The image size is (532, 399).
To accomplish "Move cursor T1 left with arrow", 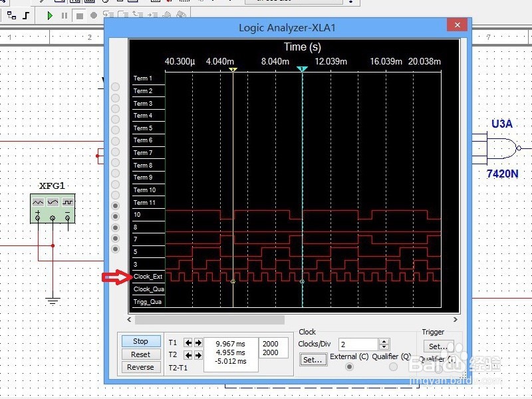I will (188, 342).
